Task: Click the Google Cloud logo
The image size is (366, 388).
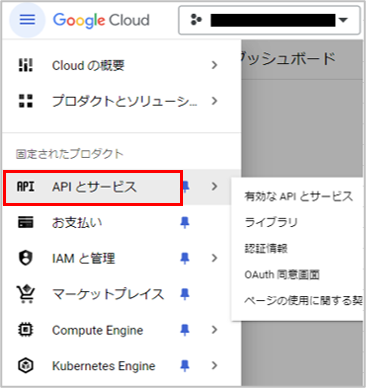Action: click(101, 21)
